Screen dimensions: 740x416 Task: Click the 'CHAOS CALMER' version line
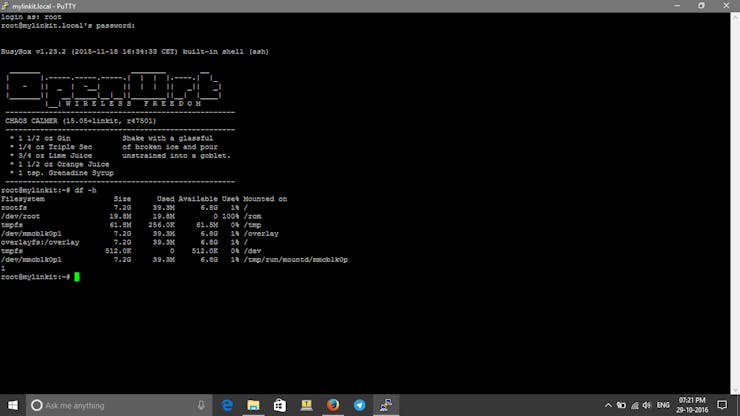[80, 121]
